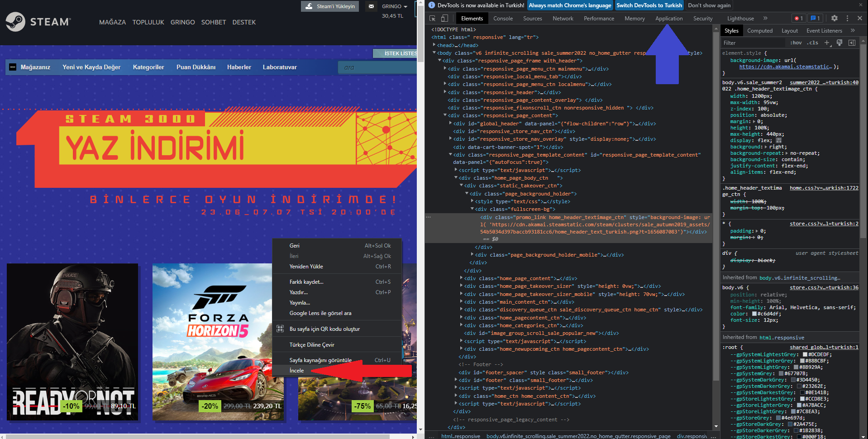This screenshot has height=439, width=868.
Task: Open the GRINGO account dropdown
Action: (394, 6)
